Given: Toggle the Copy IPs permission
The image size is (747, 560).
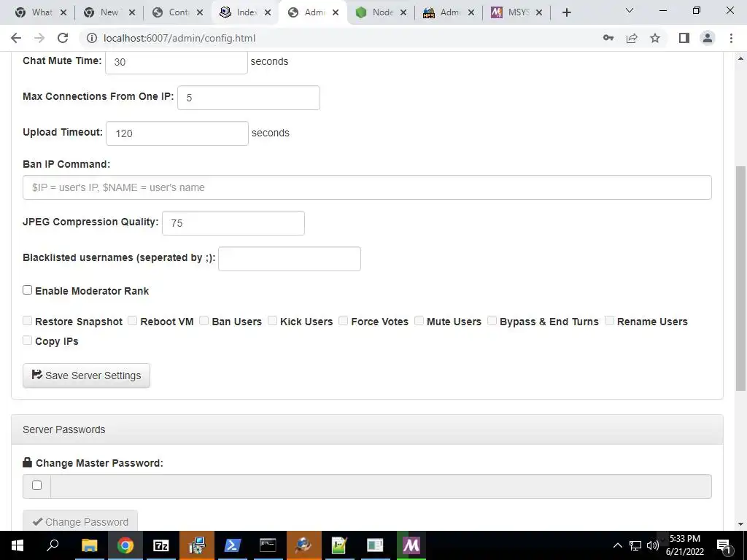Looking at the screenshot, I should click(x=27, y=341).
